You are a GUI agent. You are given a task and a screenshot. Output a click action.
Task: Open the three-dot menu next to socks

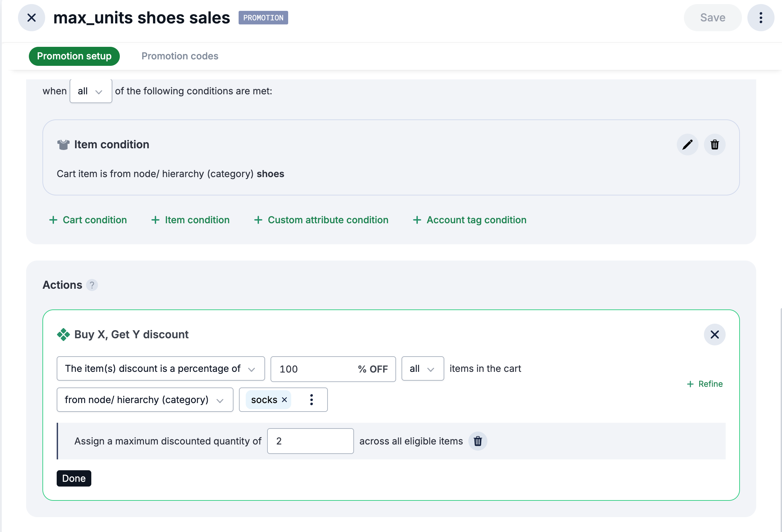[311, 400]
